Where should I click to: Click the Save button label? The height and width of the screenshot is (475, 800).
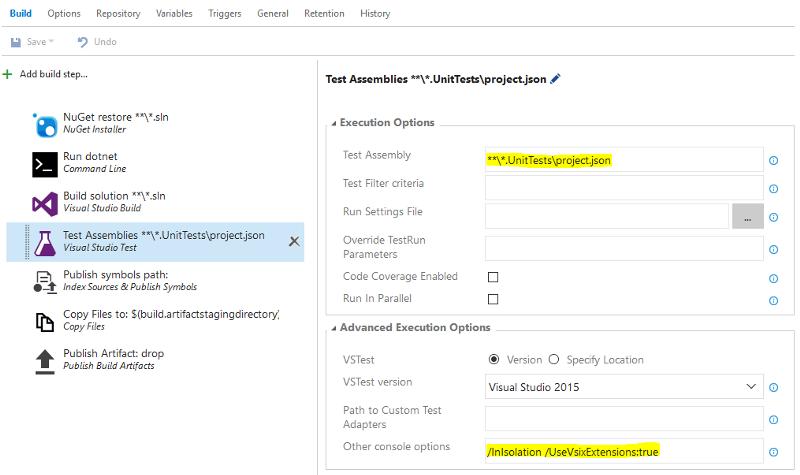pos(37,42)
